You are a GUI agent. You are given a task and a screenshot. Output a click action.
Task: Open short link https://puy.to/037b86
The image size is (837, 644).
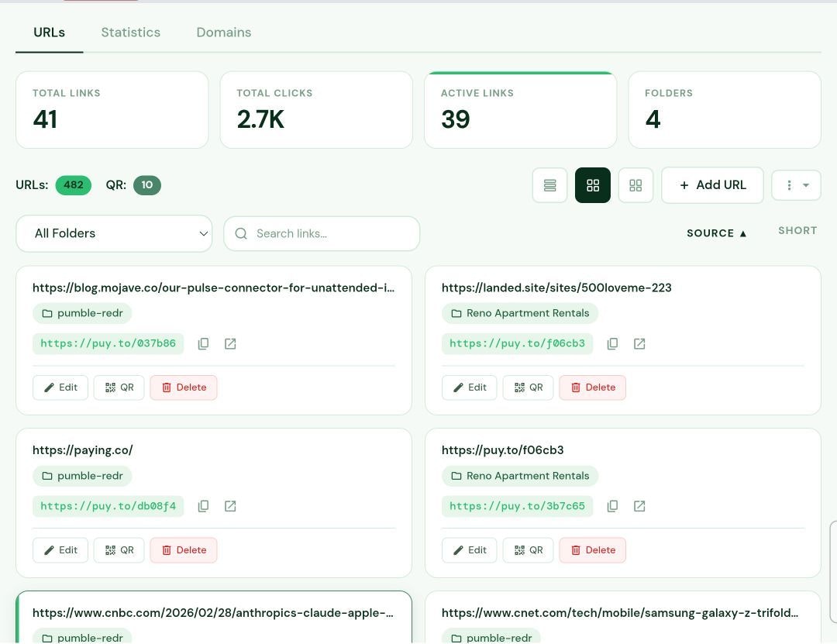108,344
